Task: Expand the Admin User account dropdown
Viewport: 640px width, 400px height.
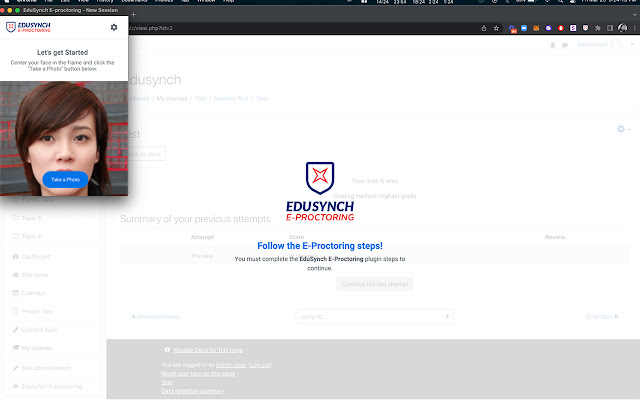Action: (632, 44)
